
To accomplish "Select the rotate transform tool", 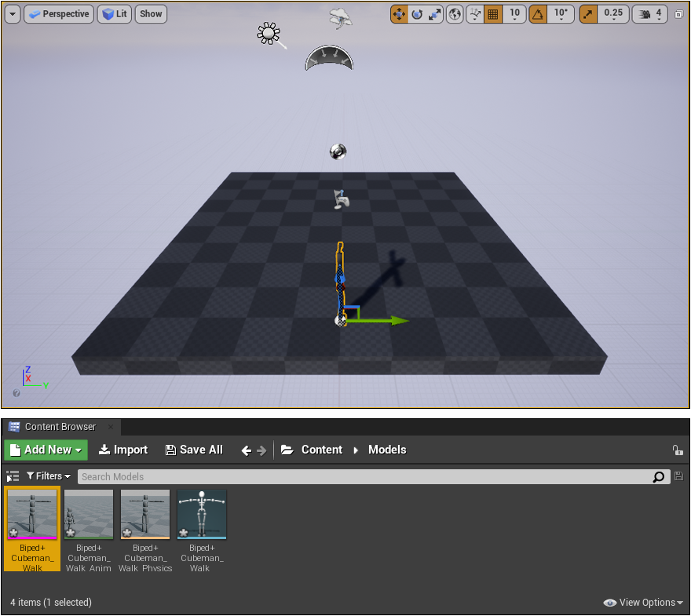I will [x=417, y=14].
